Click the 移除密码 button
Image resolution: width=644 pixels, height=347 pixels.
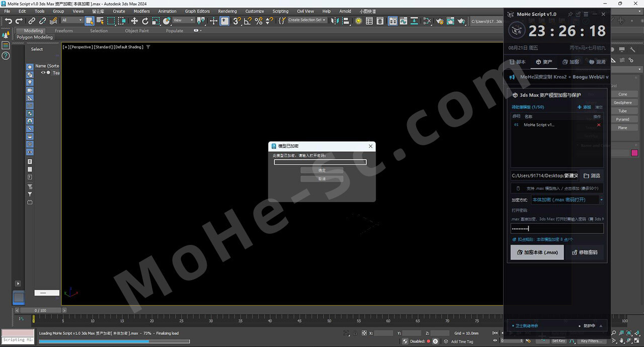point(585,252)
